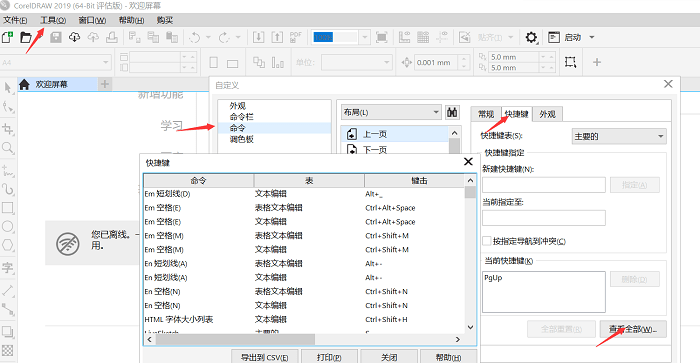This screenshot has height=363, width=700.
Task: Click the Export icon
Action: (x=277, y=37)
